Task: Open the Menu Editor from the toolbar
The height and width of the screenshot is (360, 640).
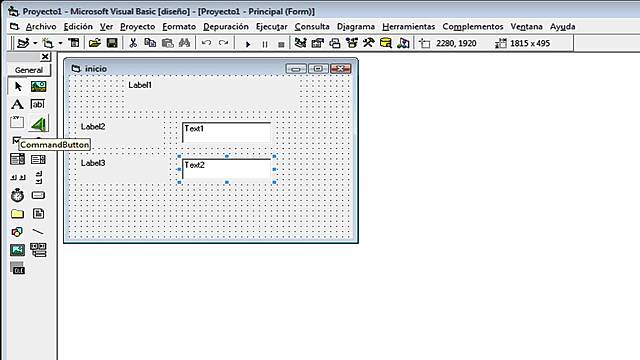Action: point(74,43)
